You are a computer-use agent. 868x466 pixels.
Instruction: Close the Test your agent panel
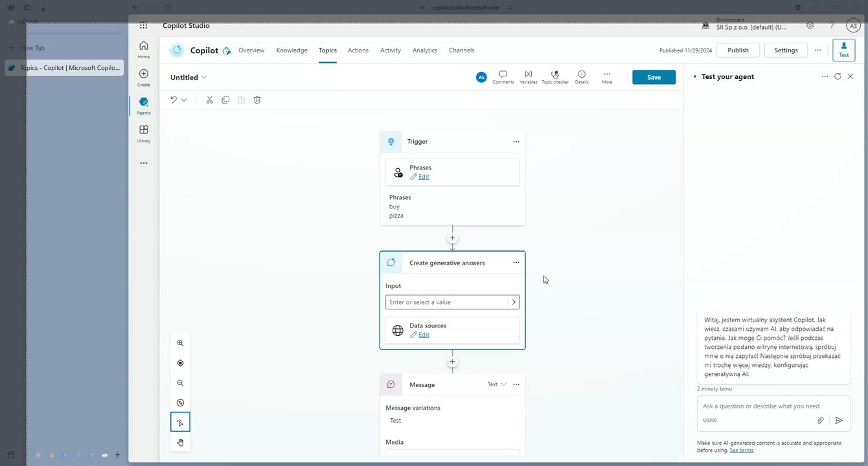pyautogui.click(x=851, y=76)
